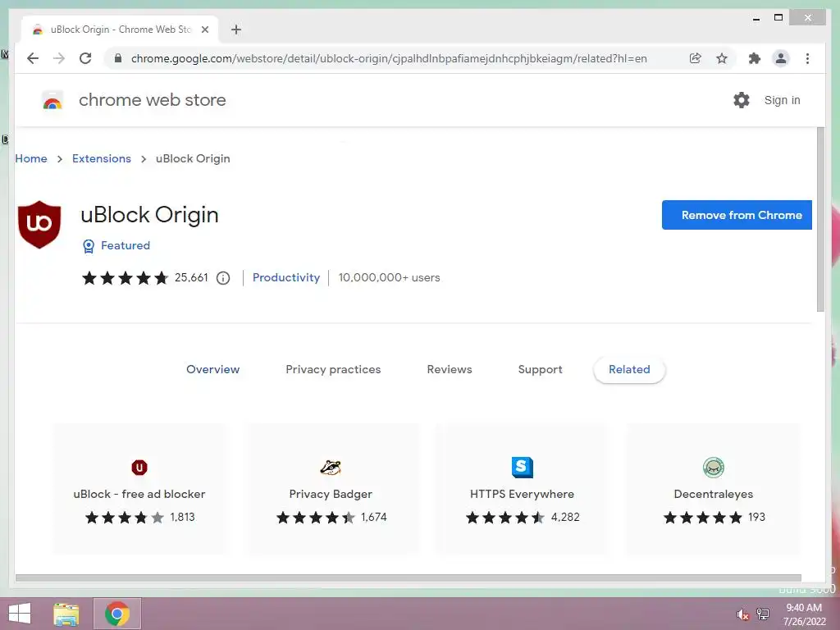Viewport: 840px width, 630px height.
Task: Click the 1,813 rating count
Action: click(183, 517)
